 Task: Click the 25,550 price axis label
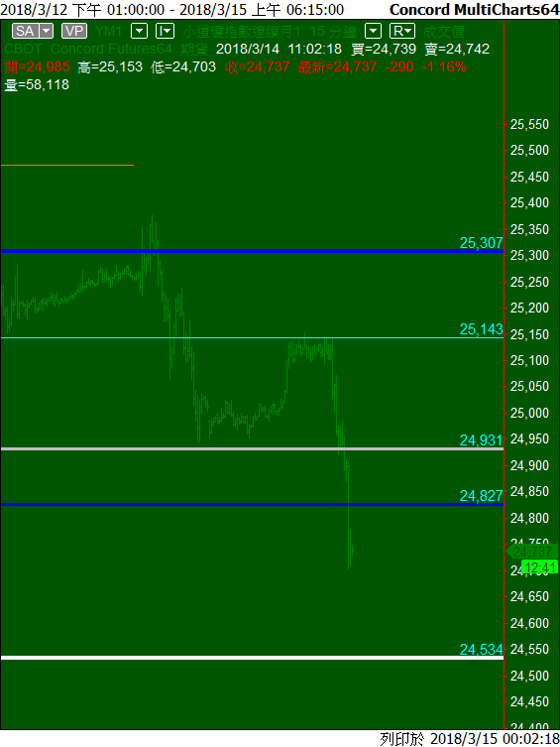(x=529, y=125)
